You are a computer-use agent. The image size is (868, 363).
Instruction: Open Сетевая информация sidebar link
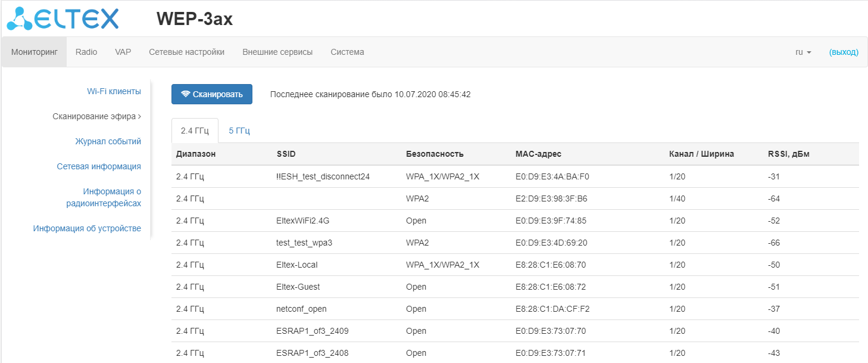[99, 167]
